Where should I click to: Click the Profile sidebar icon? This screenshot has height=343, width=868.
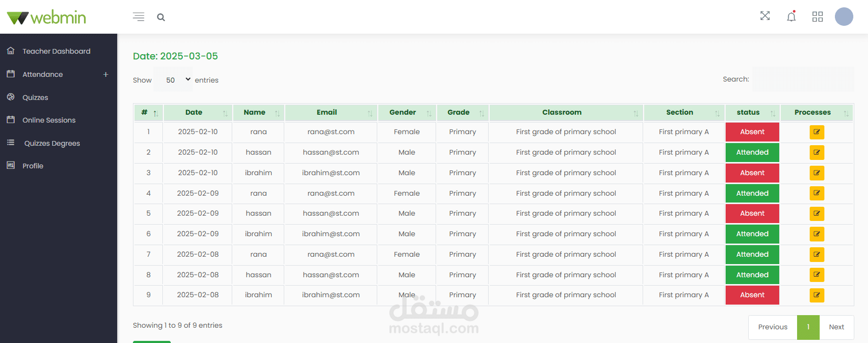[11, 165]
